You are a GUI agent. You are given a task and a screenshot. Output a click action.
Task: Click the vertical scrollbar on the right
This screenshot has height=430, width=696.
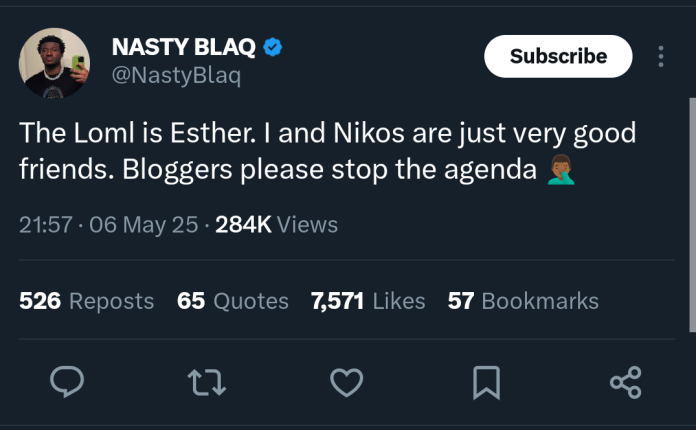(x=692, y=215)
